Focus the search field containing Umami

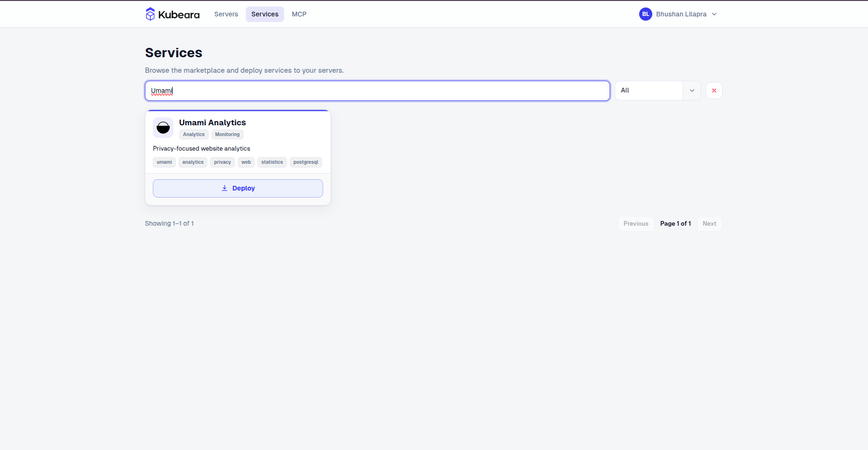point(377,91)
